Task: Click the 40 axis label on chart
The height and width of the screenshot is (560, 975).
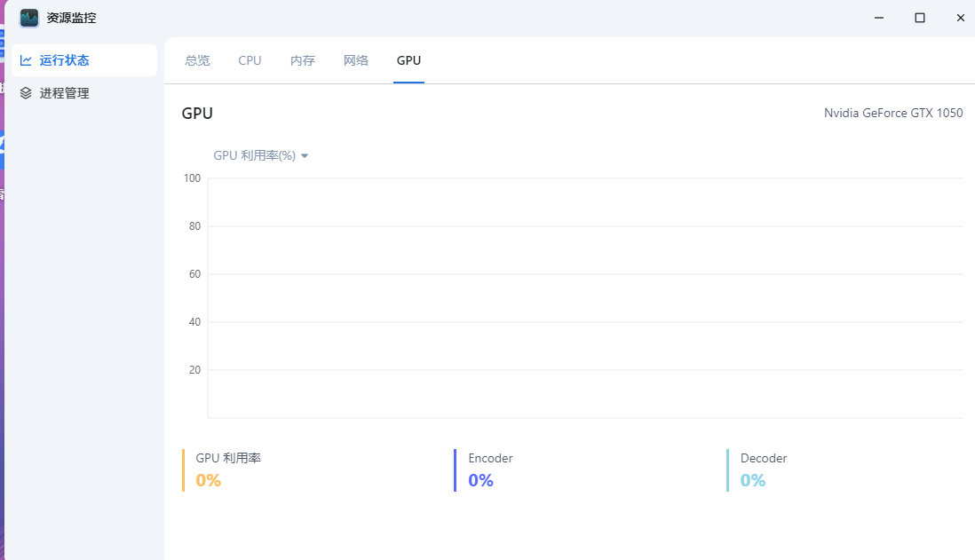Action: coord(194,322)
